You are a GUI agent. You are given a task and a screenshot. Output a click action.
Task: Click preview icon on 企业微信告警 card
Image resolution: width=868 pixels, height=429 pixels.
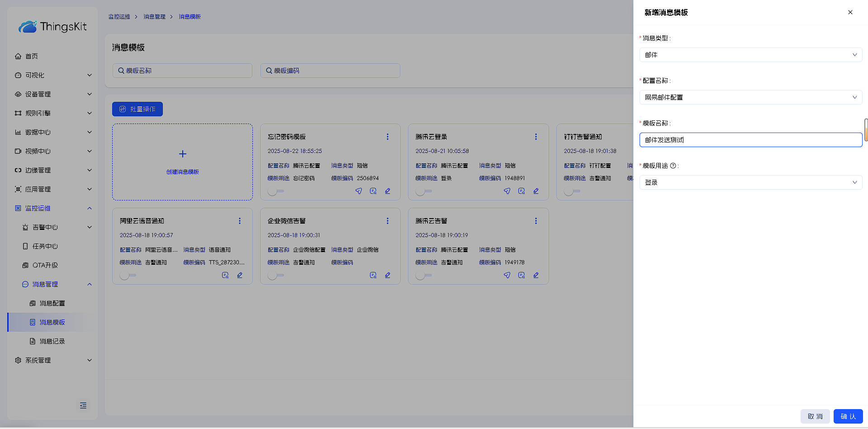click(x=373, y=275)
